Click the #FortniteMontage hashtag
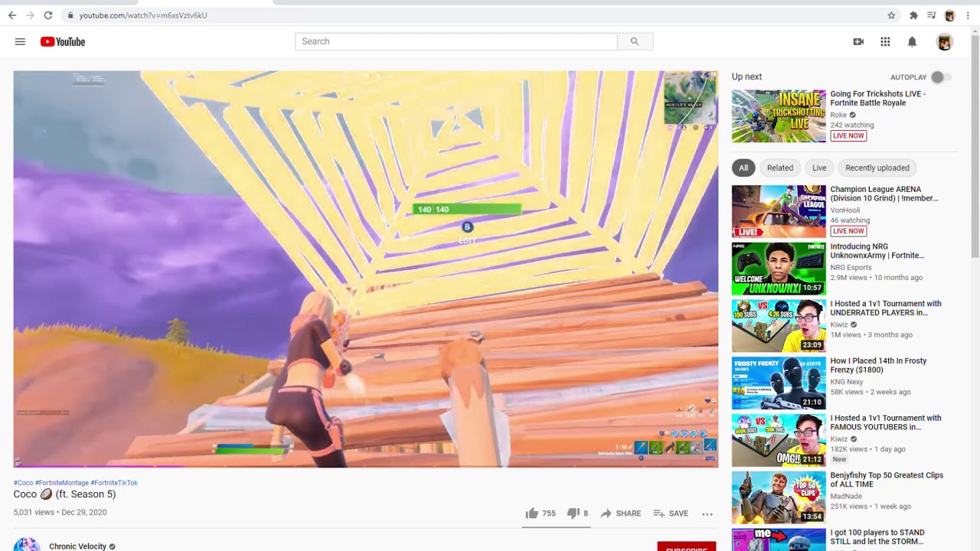980x551 pixels. 62,483
